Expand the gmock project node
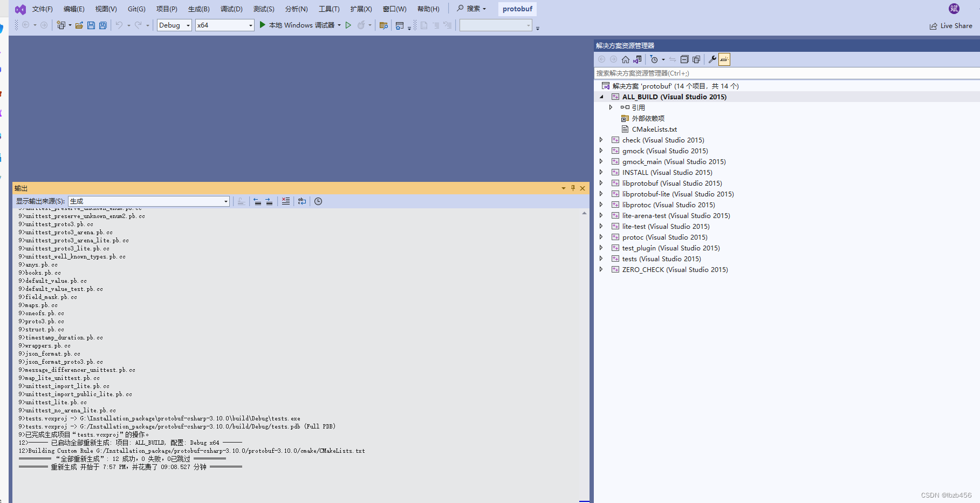 pyautogui.click(x=601, y=151)
